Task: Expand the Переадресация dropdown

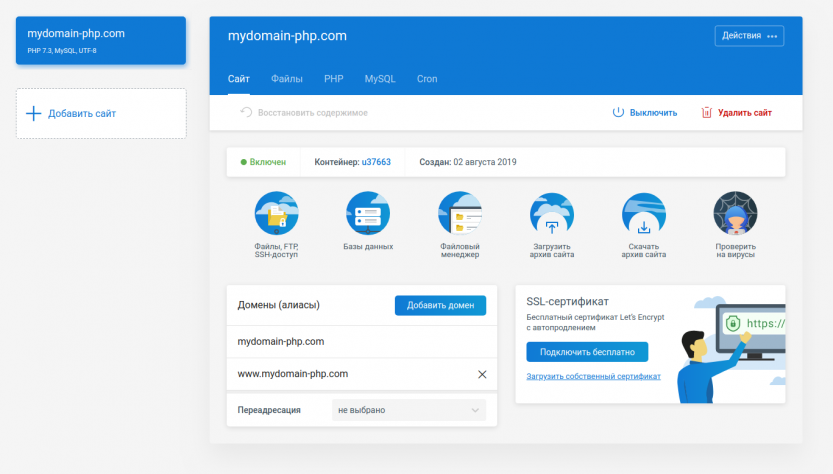Action: (x=408, y=410)
